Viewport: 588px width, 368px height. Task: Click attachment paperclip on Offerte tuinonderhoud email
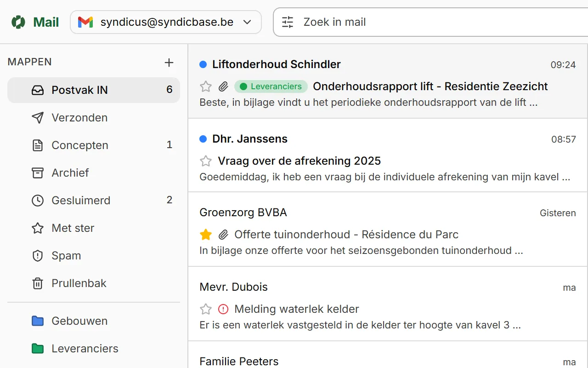pos(223,235)
